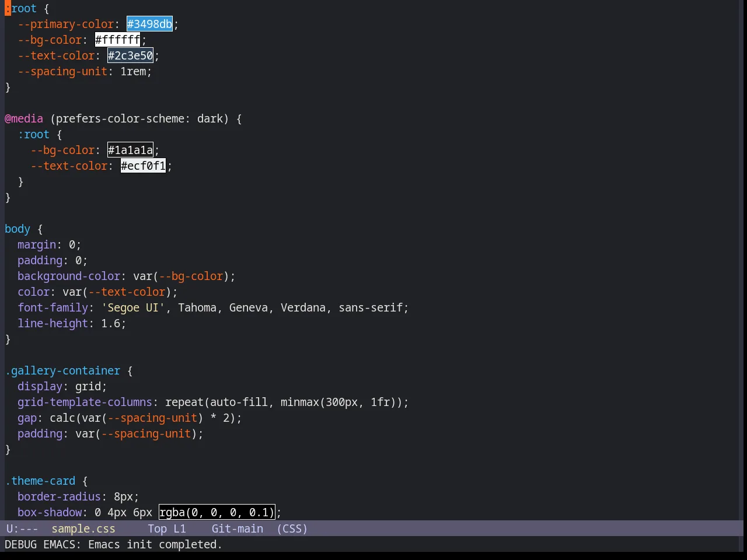Click the (CSS) major mode indicator
This screenshot has height=560, width=747.
pos(292,528)
